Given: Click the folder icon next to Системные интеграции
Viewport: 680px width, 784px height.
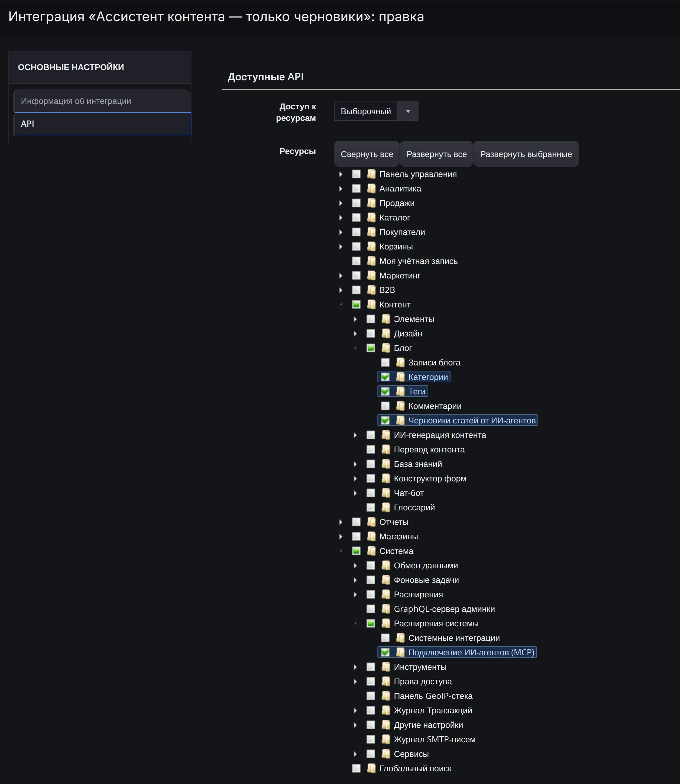Looking at the screenshot, I should [400, 638].
